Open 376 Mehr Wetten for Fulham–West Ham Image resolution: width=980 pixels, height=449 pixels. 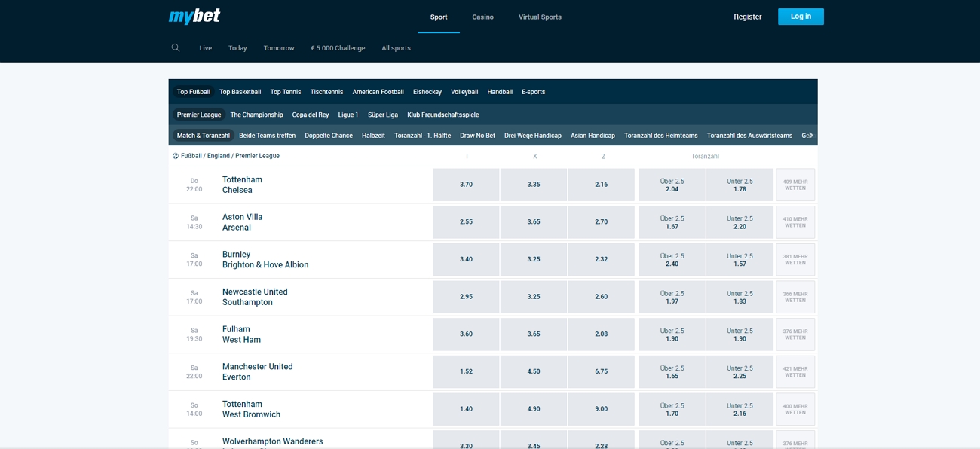pos(795,334)
